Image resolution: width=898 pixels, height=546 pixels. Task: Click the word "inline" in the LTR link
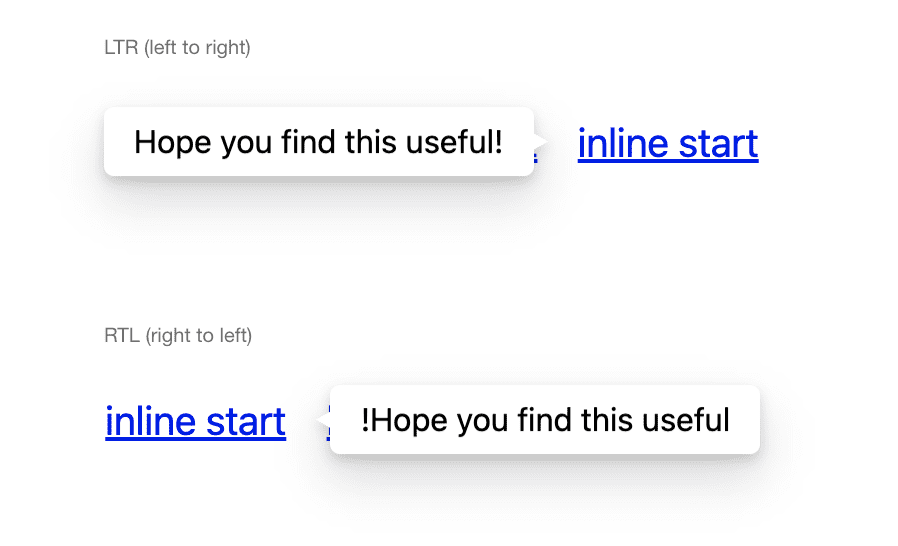click(x=622, y=144)
